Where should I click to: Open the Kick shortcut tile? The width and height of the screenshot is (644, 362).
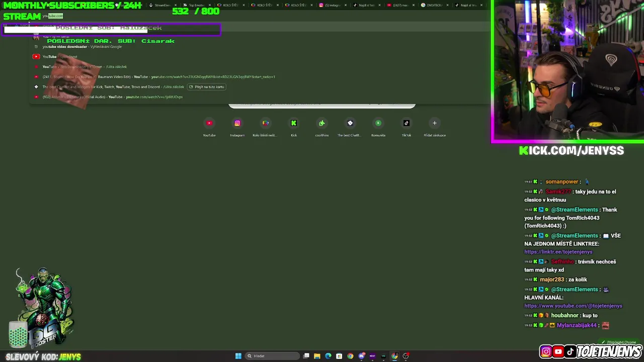pyautogui.click(x=294, y=127)
